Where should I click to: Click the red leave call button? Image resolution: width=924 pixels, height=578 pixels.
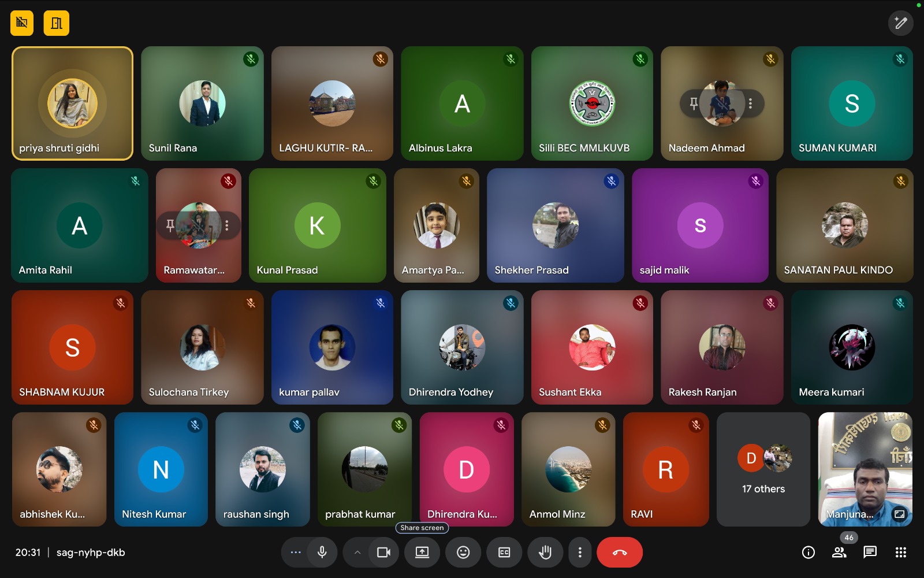(619, 553)
